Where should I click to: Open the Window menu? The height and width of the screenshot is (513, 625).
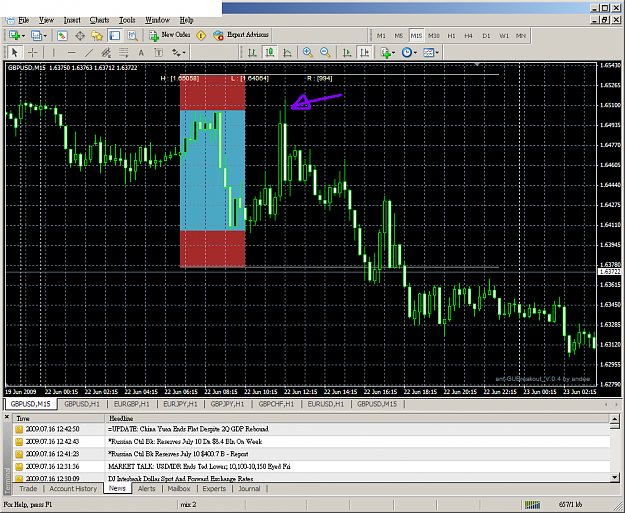click(157, 20)
